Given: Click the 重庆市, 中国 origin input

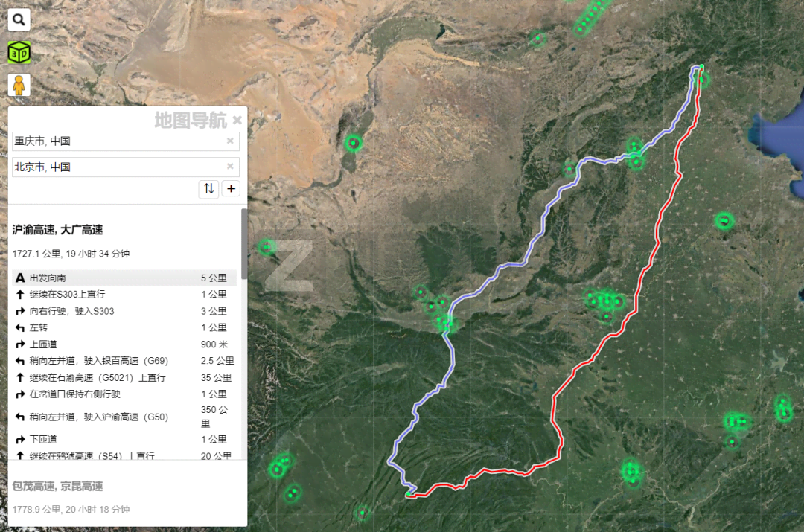Looking at the screenshot, I should (x=118, y=141).
